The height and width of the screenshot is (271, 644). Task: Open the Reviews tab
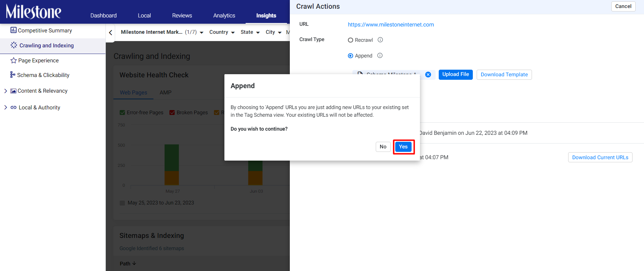[182, 16]
